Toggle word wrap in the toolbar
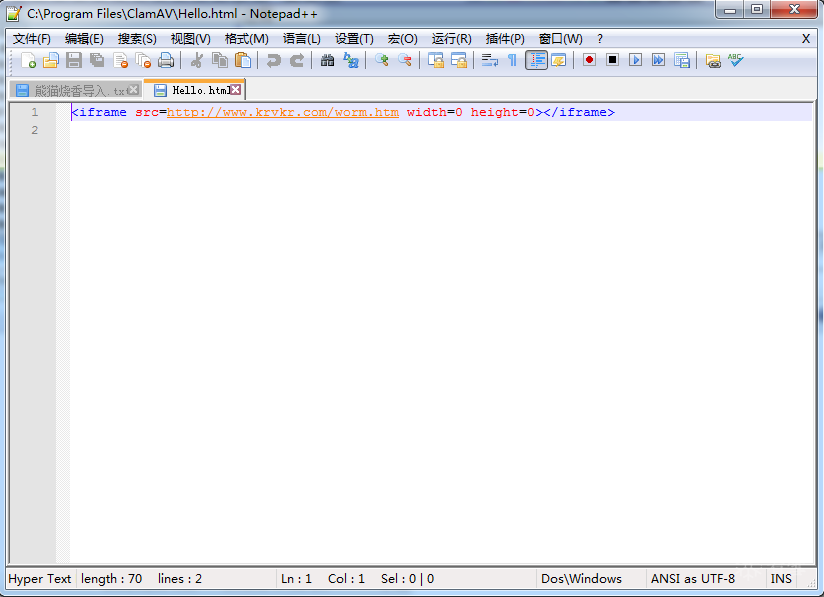The height and width of the screenshot is (597, 824). point(490,60)
